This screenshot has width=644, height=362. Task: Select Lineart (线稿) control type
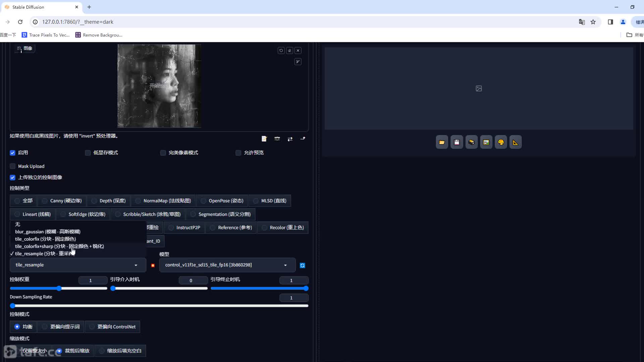tap(33, 215)
